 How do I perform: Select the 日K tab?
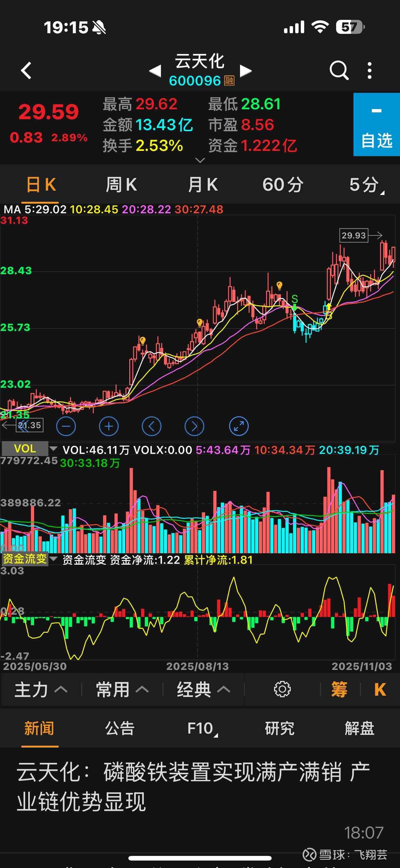pos(41,185)
